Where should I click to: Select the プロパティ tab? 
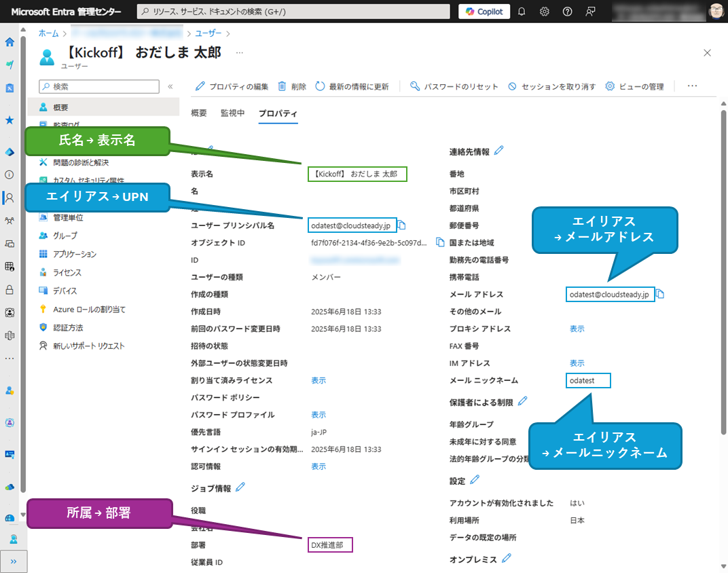(x=278, y=113)
